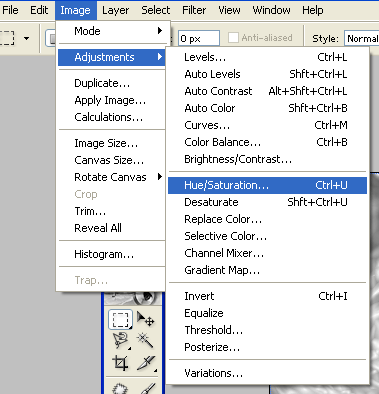Click the marquee tool preset icon in options bar
Viewport: 379px width, 394px height.
click(7, 38)
